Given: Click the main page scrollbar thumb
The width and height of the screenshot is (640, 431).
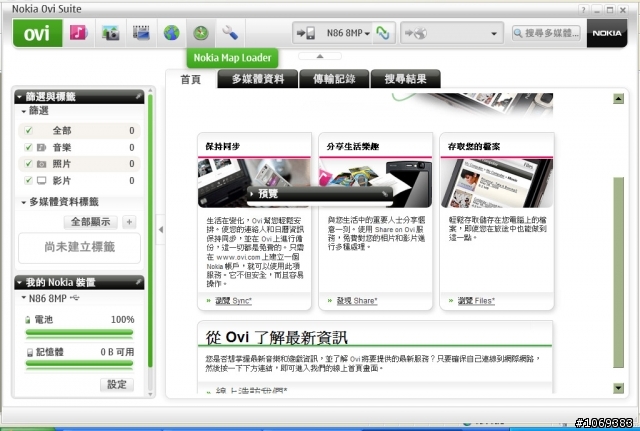Looking at the screenshot, I should click(619, 272).
